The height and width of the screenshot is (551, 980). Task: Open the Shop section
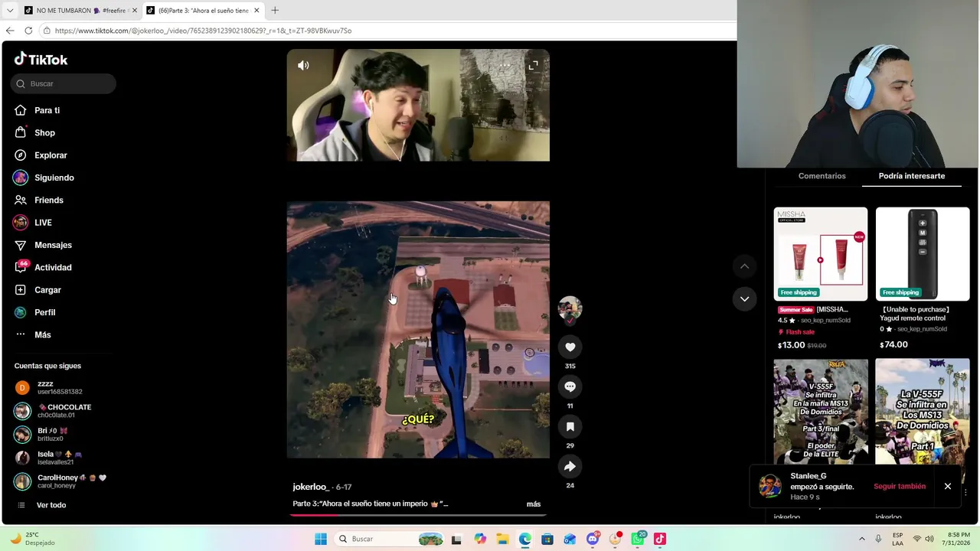coord(44,132)
